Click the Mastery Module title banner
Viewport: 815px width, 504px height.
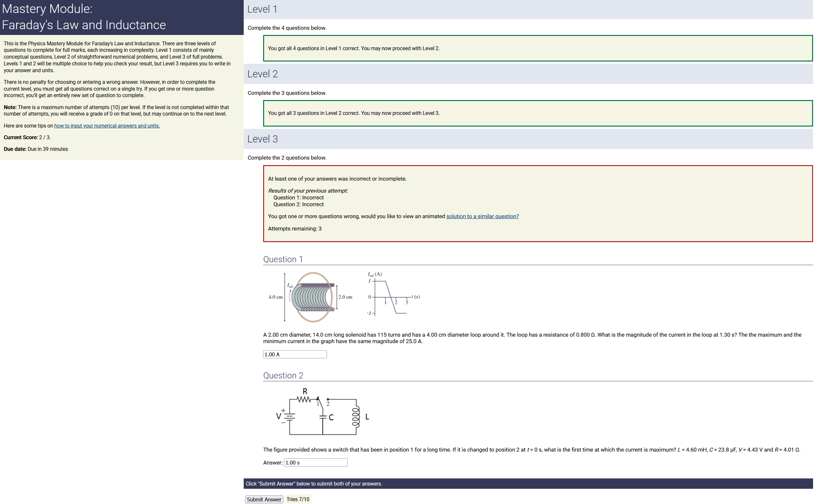pyautogui.click(x=122, y=17)
